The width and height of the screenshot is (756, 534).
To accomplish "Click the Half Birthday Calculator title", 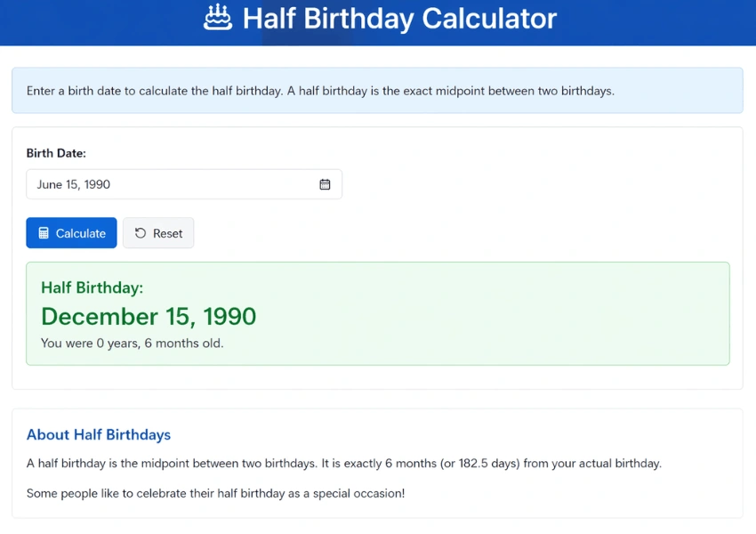I will point(399,18).
